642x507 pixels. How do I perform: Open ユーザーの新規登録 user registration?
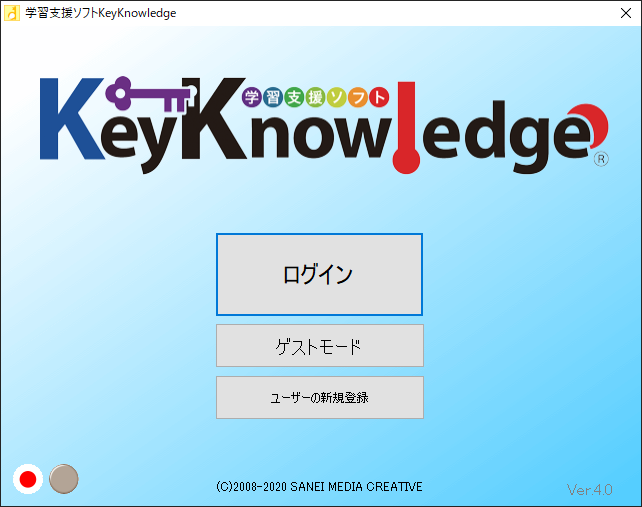pyautogui.click(x=319, y=397)
